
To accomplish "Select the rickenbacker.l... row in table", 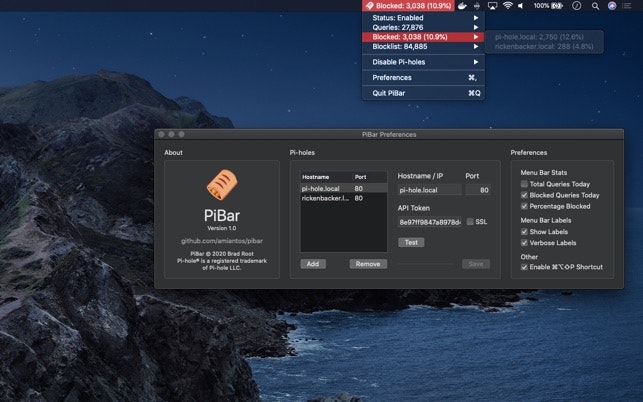I will 344,198.
